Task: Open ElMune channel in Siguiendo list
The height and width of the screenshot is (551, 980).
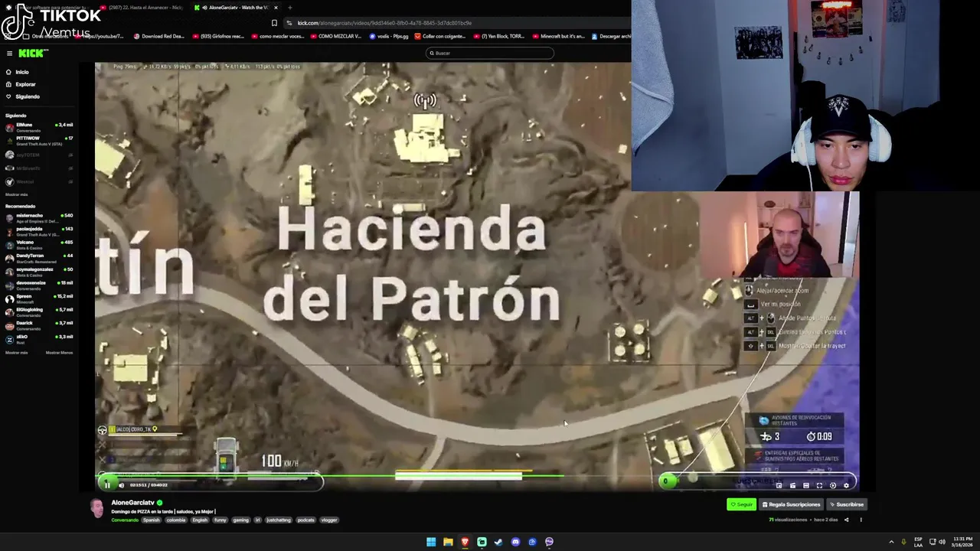Action: (x=38, y=127)
